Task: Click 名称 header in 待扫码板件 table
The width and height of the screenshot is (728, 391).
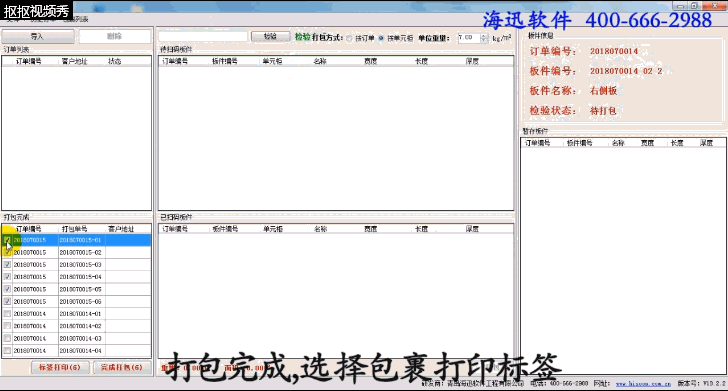Action: pos(320,61)
